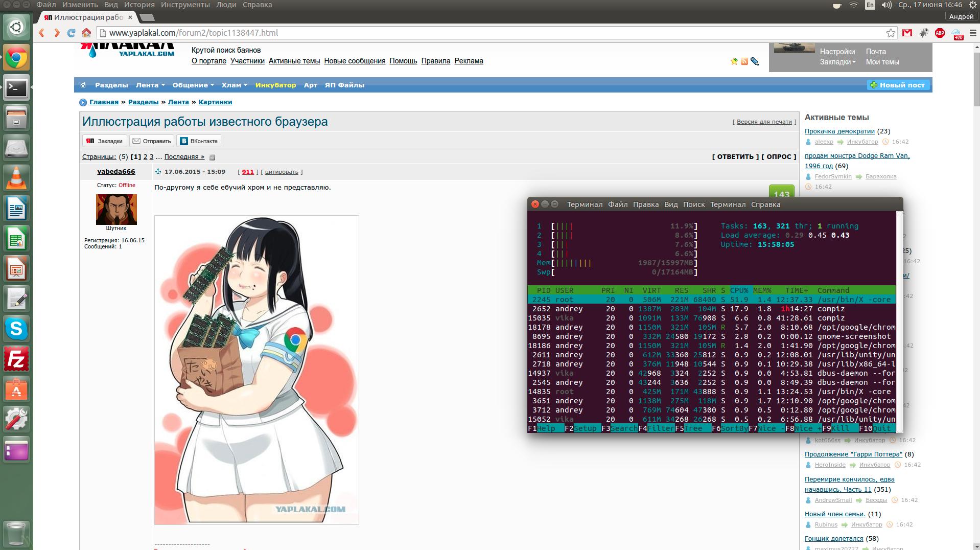The width and height of the screenshot is (980, 550).
Task: Open the Версия для печати link
Action: [x=764, y=122]
